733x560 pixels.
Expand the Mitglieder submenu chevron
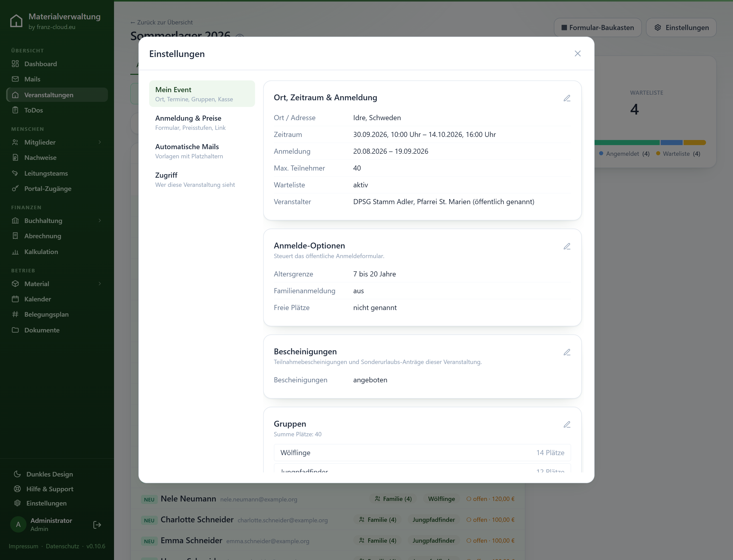click(x=100, y=142)
